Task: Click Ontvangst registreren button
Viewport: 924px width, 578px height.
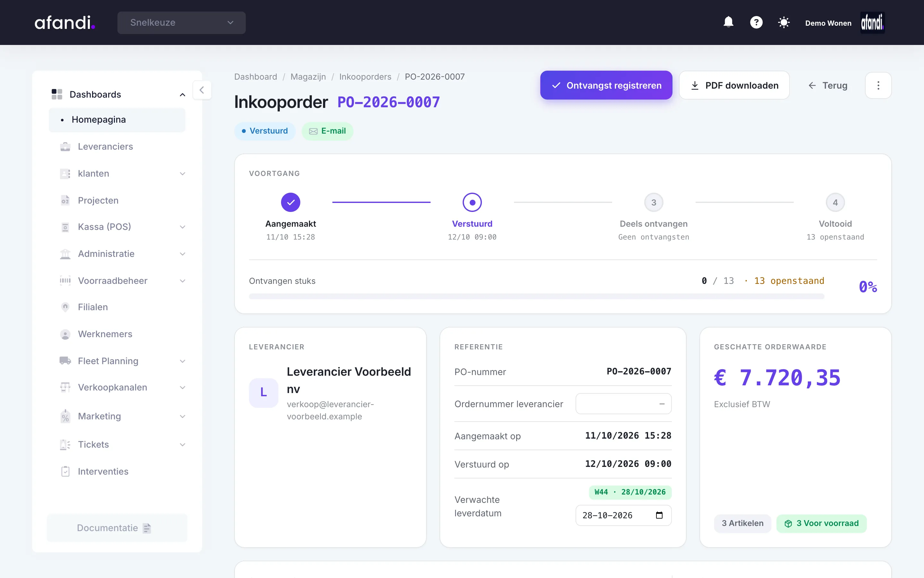Action: pyautogui.click(x=606, y=85)
